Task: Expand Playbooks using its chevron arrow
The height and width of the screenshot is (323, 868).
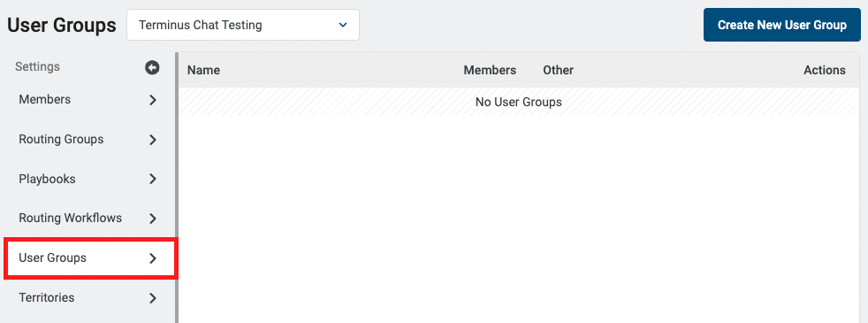Action: (153, 179)
